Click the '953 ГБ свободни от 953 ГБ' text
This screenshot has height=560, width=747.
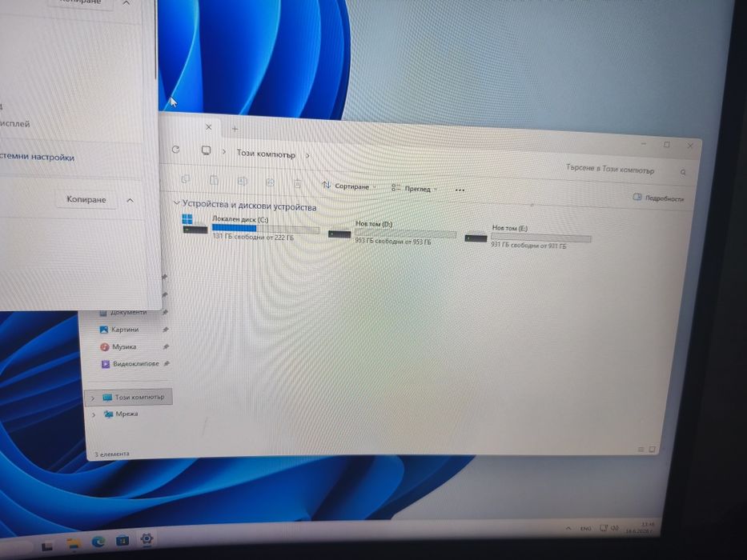coord(393,242)
